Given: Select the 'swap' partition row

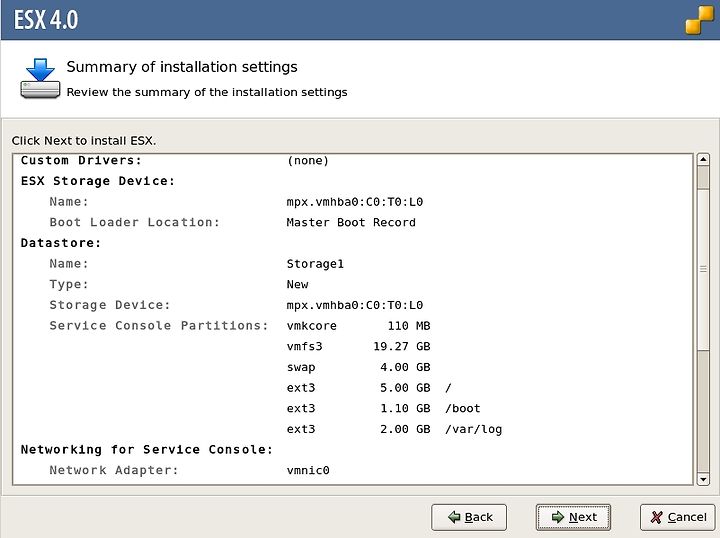Looking at the screenshot, I should click(x=358, y=367).
